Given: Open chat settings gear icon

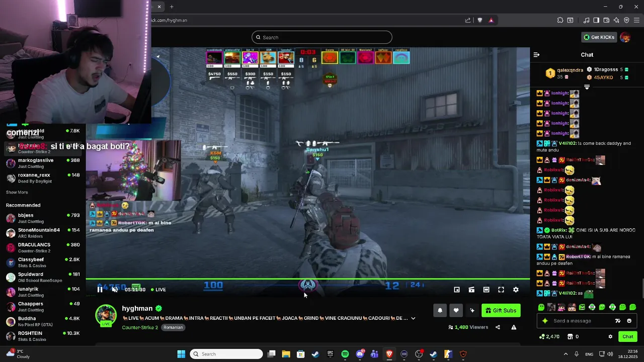Looking at the screenshot, I should (x=610, y=336).
